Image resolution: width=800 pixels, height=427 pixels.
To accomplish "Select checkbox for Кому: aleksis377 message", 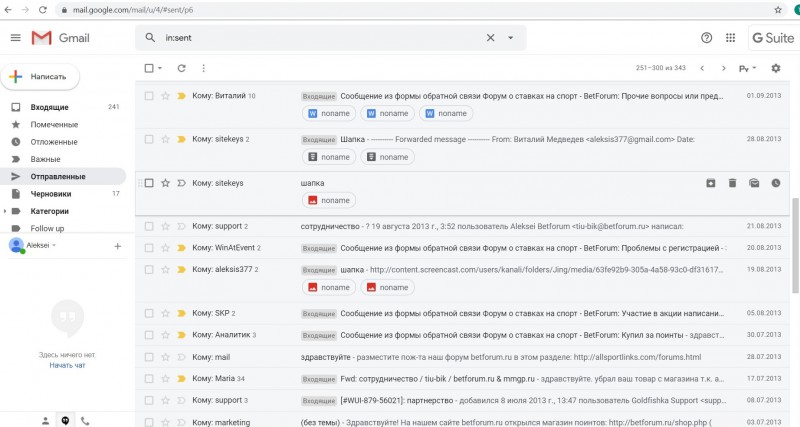I will (x=149, y=270).
